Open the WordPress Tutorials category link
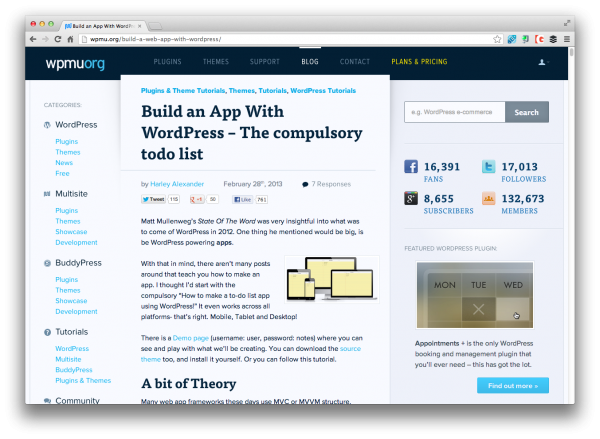 [323, 91]
